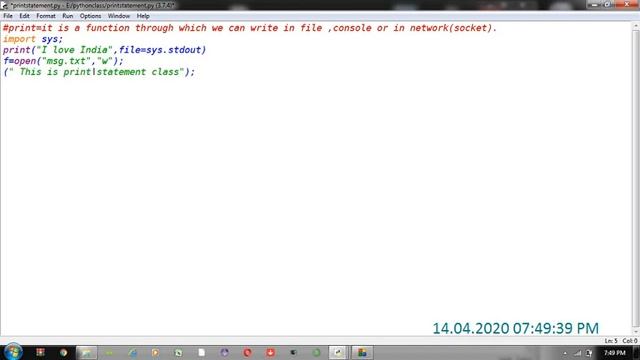Open Google Chrome from the taskbar
This screenshot has height=360, width=640.
coord(63,352)
